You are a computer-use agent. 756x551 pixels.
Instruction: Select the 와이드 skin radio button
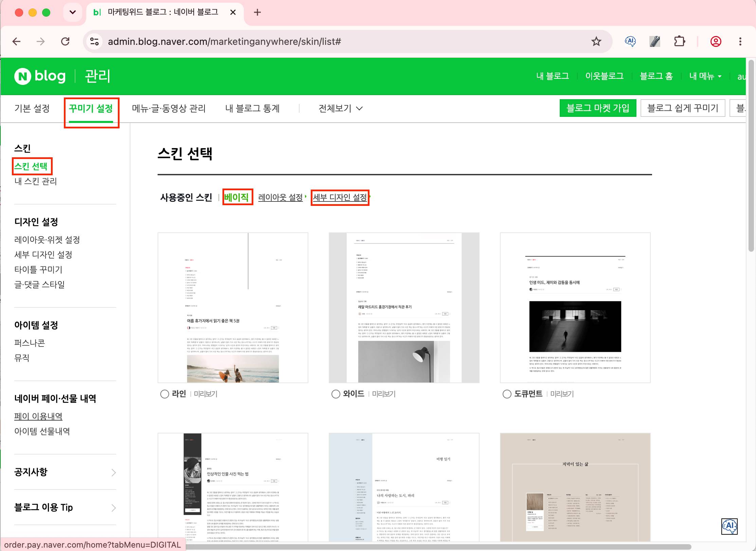(x=336, y=394)
